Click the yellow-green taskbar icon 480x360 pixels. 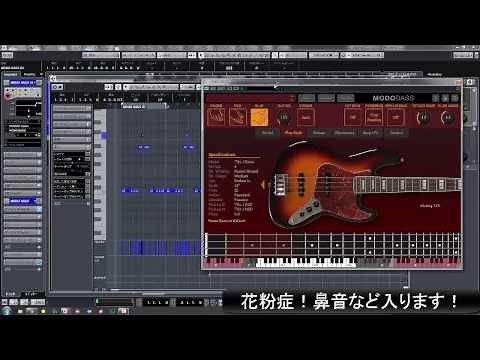click(x=43, y=311)
